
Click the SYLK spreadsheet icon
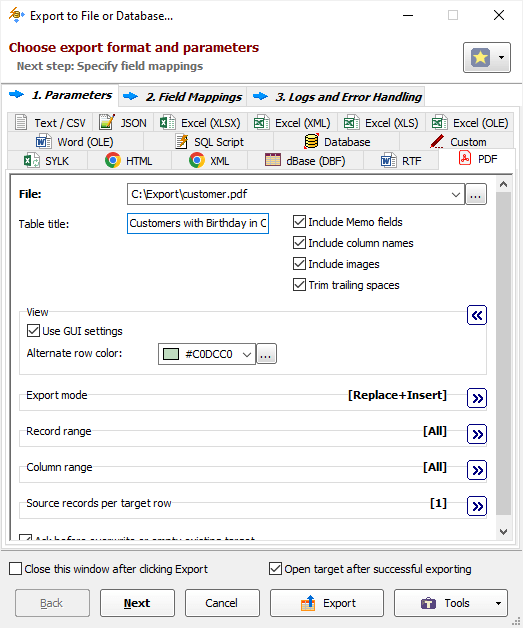pyautogui.click(x=32, y=161)
